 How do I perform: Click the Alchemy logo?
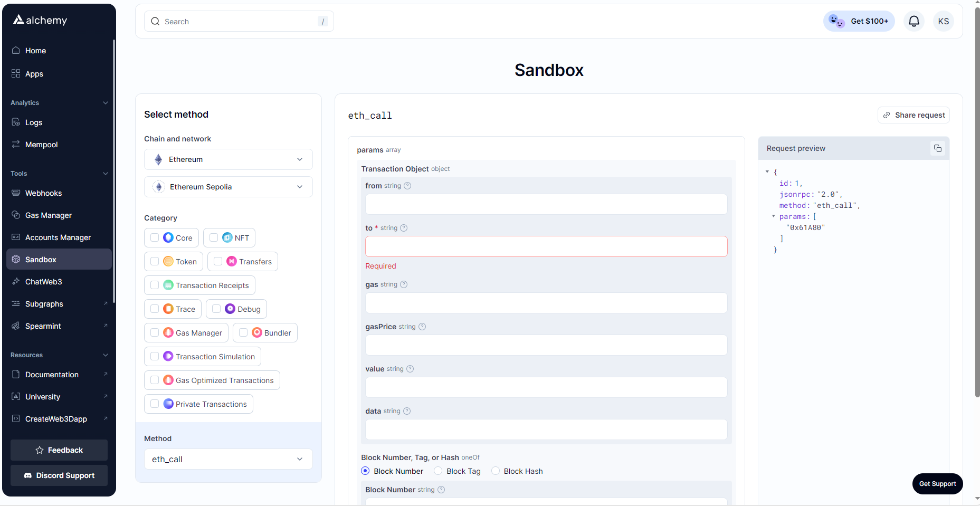(x=40, y=20)
